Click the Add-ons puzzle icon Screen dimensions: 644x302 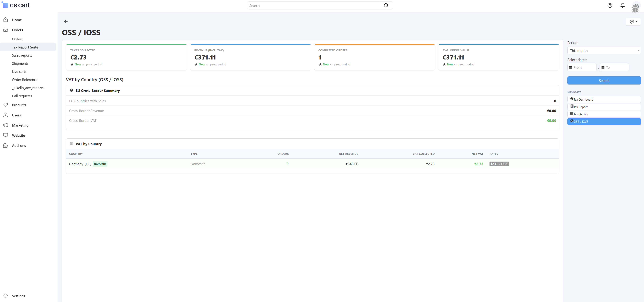click(x=6, y=146)
